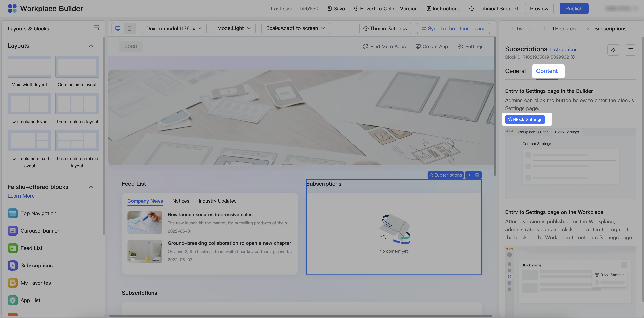
Task: Choose the Three-column mixed layout thumbnail
Action: 77,141
